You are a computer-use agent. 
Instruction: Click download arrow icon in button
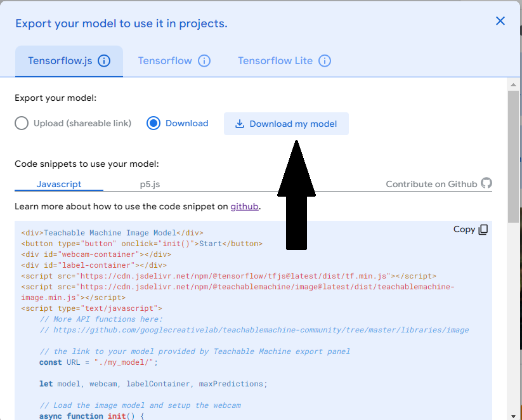click(239, 124)
